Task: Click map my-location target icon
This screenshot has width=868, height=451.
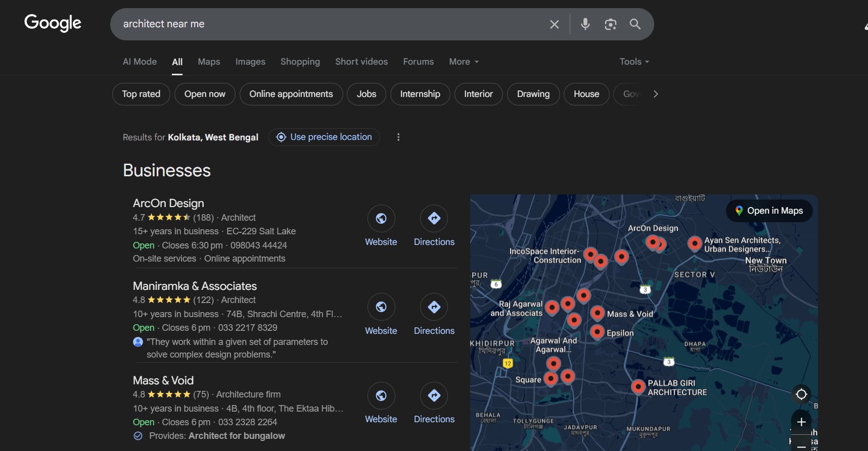Action: [801, 394]
